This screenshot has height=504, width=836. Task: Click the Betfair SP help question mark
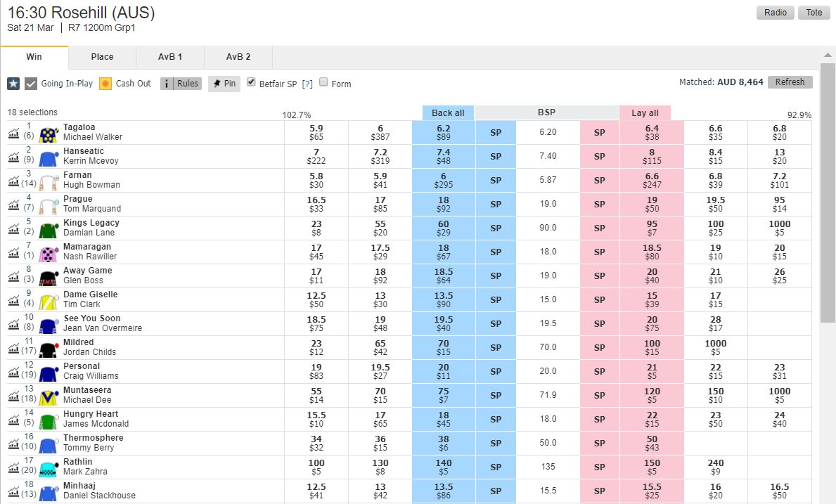(x=307, y=84)
